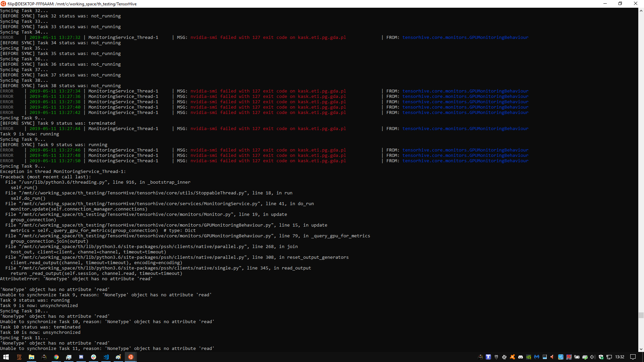Click the Epic Games tray icon

click(496, 357)
